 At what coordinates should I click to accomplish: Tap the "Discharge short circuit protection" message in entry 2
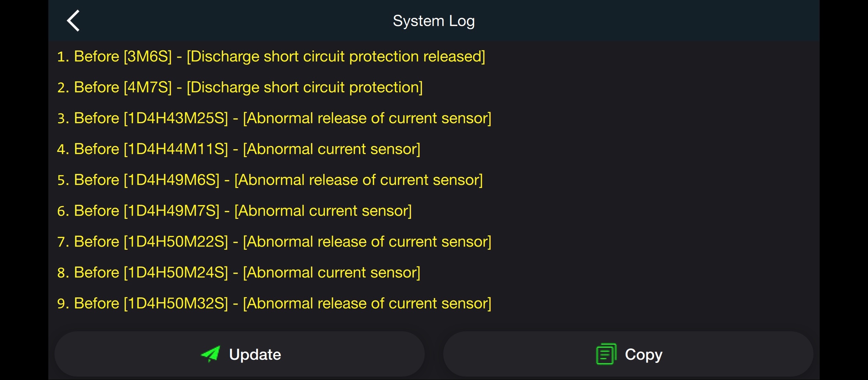click(305, 87)
